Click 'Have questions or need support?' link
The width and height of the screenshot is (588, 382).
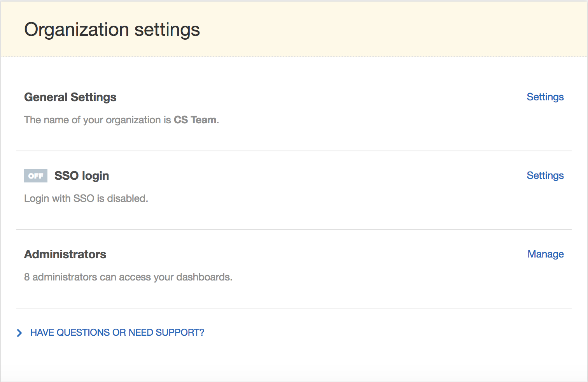tap(117, 333)
